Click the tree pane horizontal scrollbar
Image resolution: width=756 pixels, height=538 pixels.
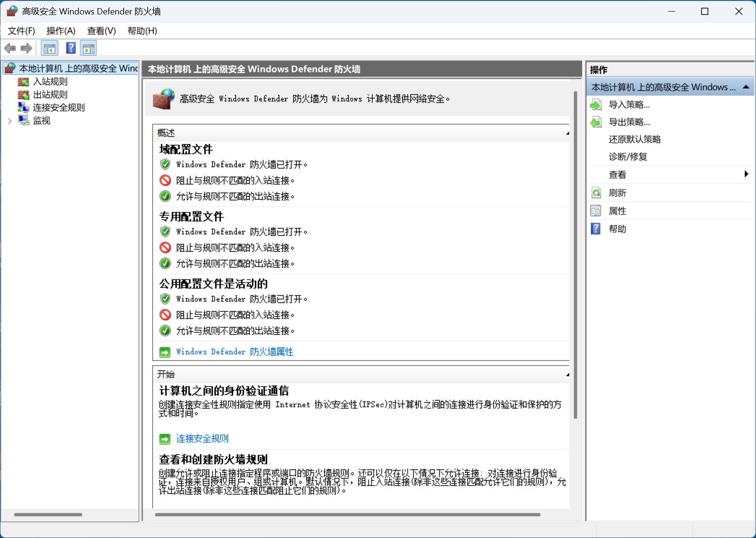click(x=48, y=515)
